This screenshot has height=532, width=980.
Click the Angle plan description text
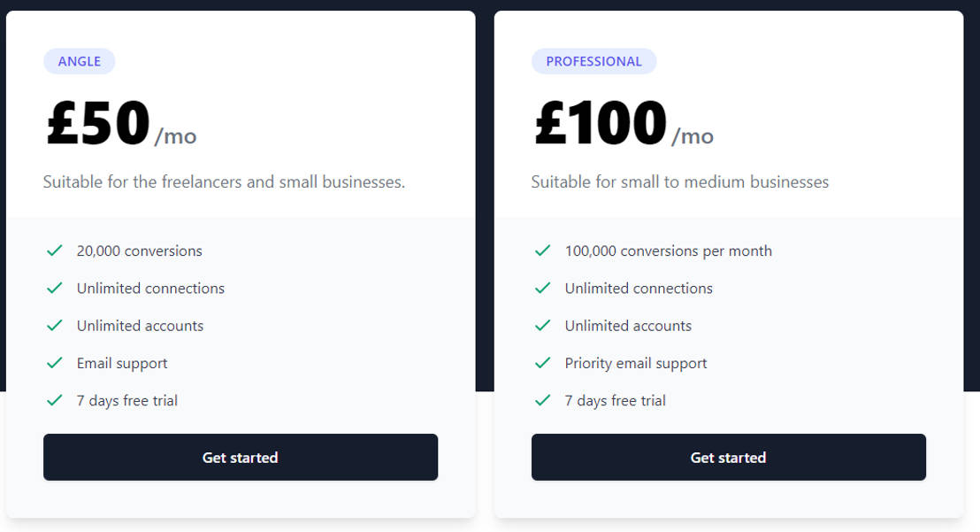[223, 181]
